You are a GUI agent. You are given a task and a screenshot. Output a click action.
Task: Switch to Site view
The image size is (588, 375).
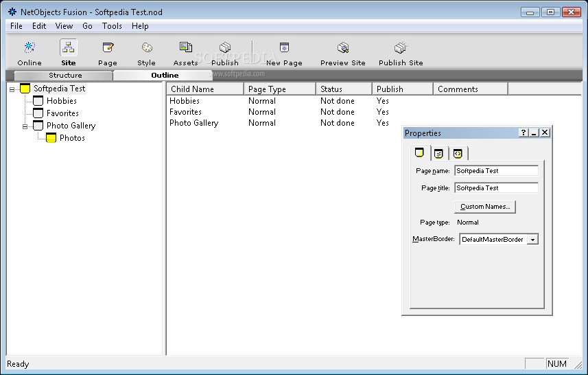68,54
